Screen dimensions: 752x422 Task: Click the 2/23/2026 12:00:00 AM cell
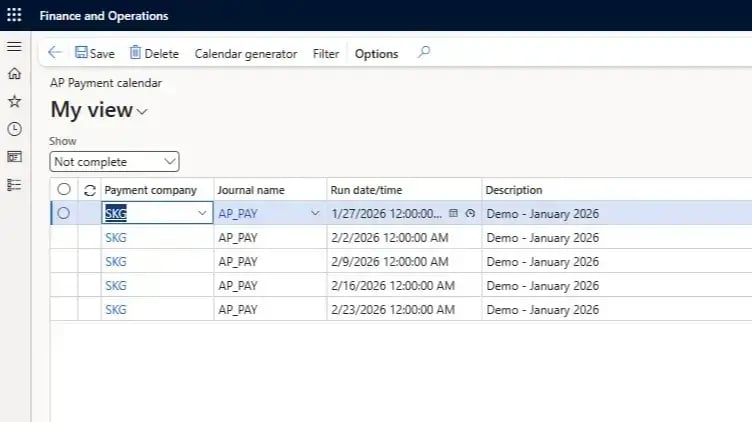[x=404, y=309]
